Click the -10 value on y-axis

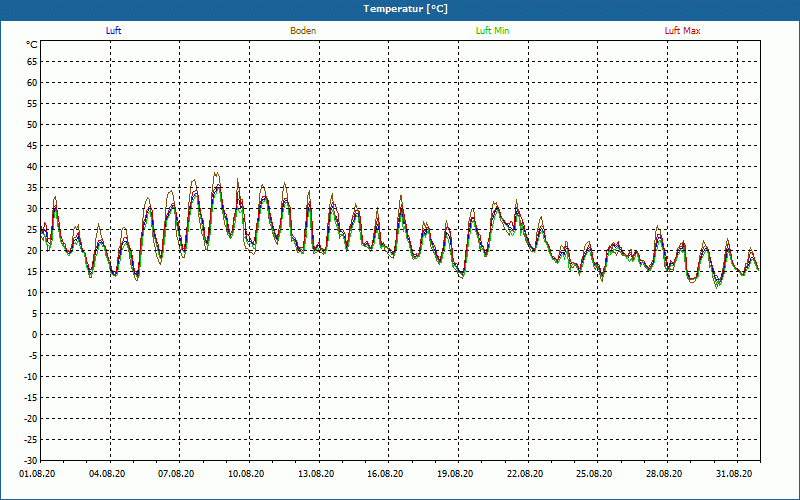click(31, 377)
